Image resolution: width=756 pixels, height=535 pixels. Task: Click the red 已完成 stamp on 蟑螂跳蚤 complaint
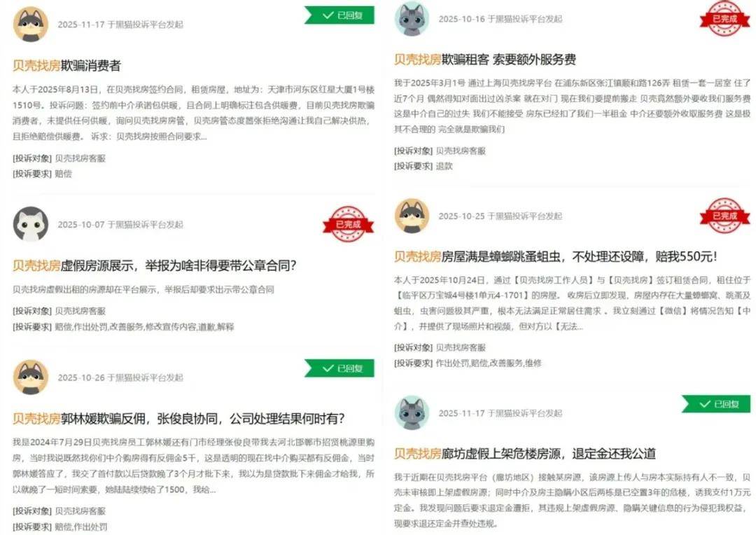(x=725, y=215)
